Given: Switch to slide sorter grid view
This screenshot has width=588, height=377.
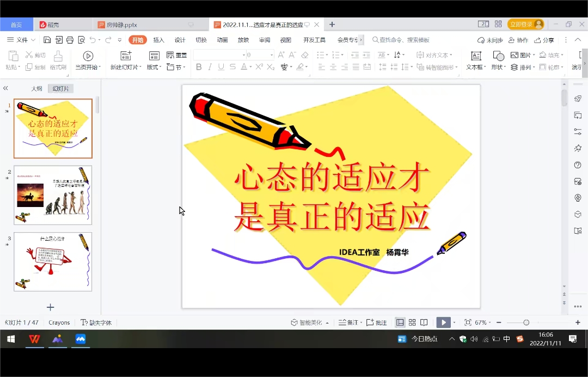Looking at the screenshot, I should (412, 323).
